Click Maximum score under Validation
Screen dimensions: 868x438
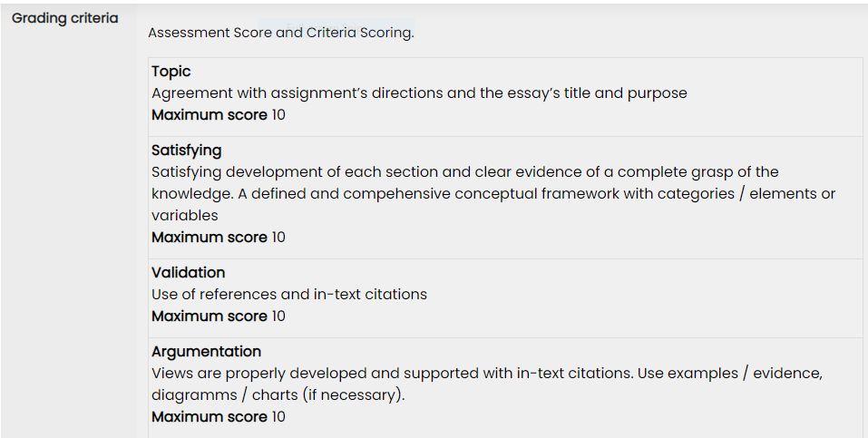210,316
